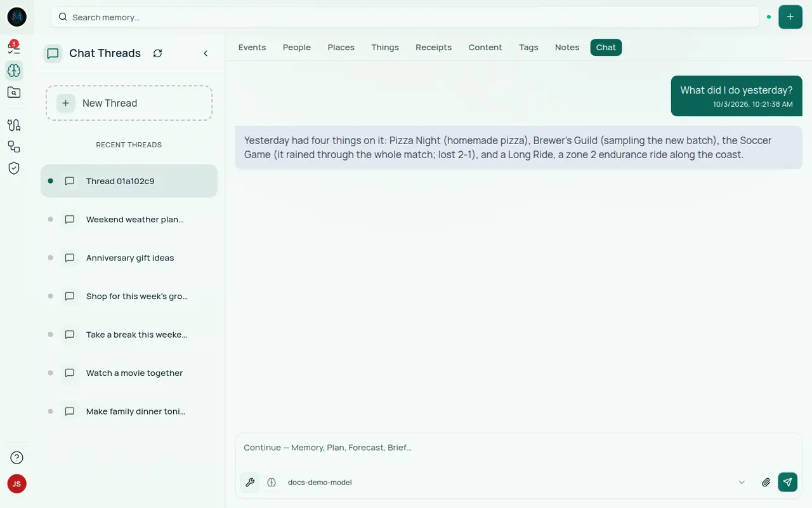The height and width of the screenshot is (508, 812).
Task: Switch to the Events tab
Action: [252, 48]
